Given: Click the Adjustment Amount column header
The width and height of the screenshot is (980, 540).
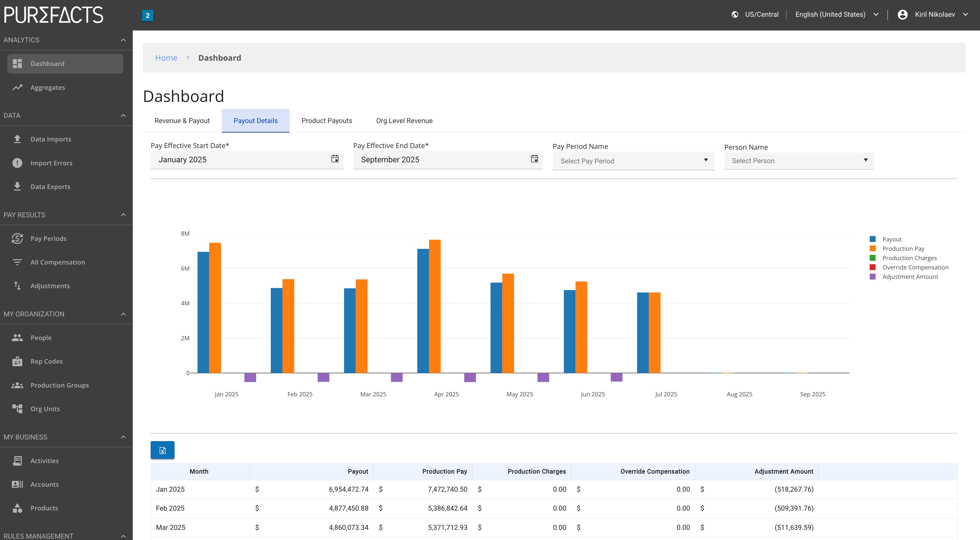Looking at the screenshot, I should [x=757, y=471].
